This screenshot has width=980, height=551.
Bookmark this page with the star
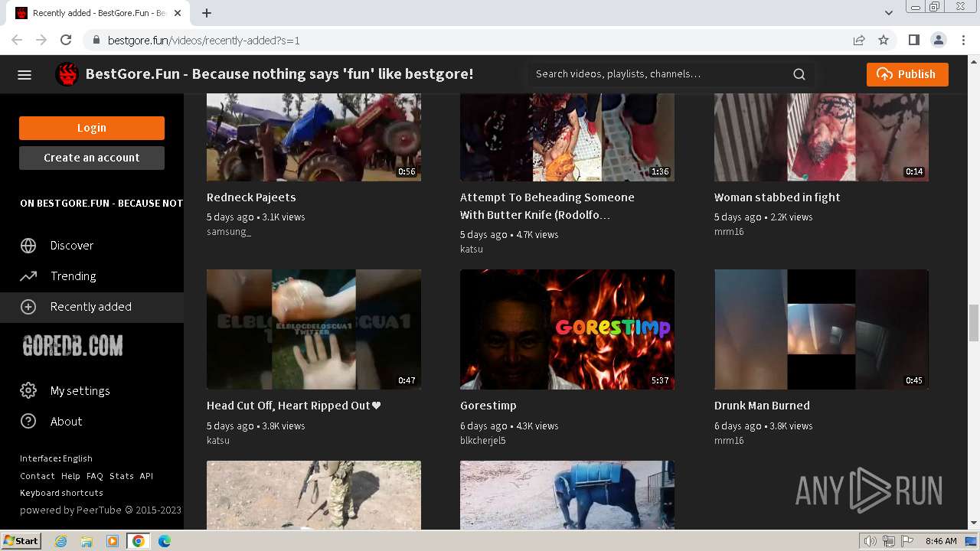(x=884, y=40)
